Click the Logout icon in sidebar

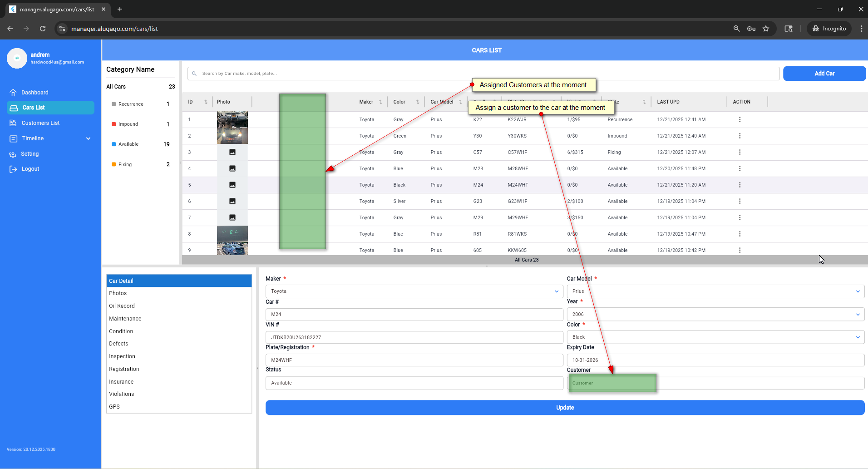tap(13, 169)
